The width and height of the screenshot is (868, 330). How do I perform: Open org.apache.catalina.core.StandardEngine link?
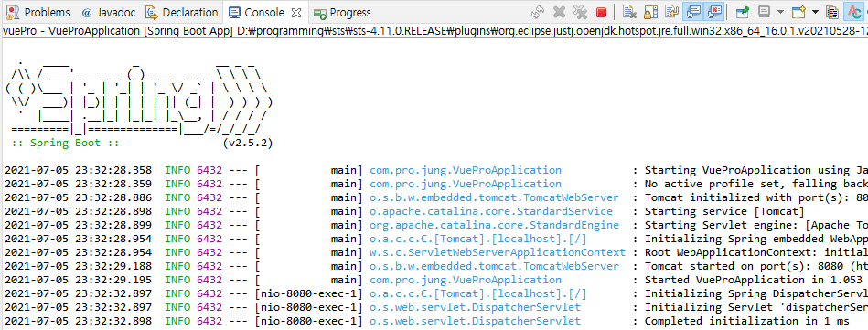pyautogui.click(x=494, y=225)
